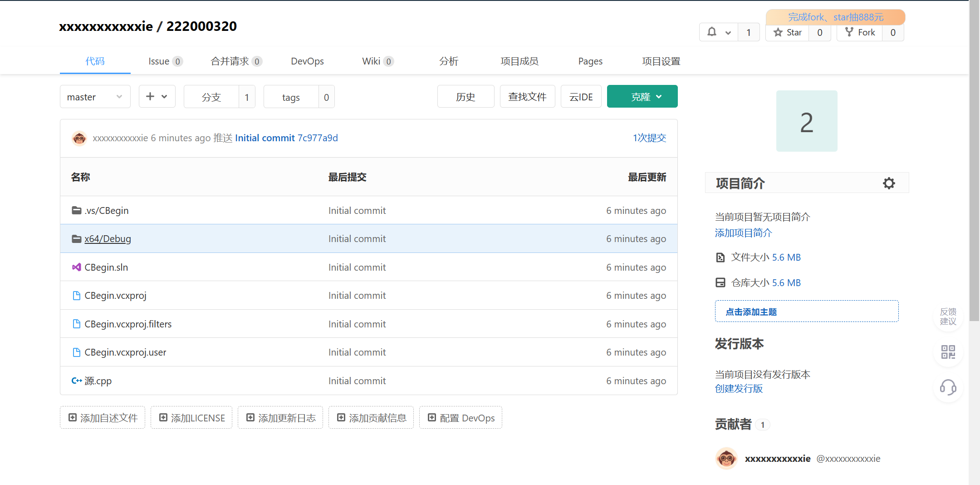The height and width of the screenshot is (485, 980).
Task: Open the DevOps tab
Action: tap(307, 61)
